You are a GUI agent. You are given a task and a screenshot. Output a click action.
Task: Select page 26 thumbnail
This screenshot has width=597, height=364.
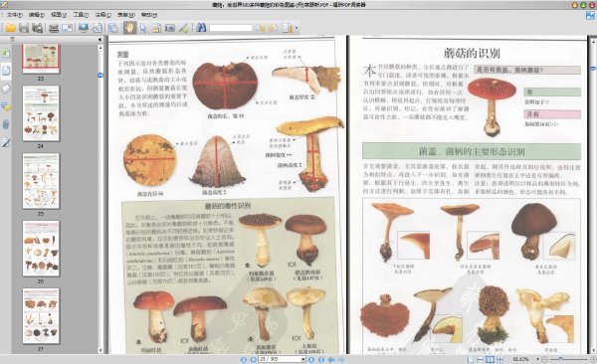[41, 249]
